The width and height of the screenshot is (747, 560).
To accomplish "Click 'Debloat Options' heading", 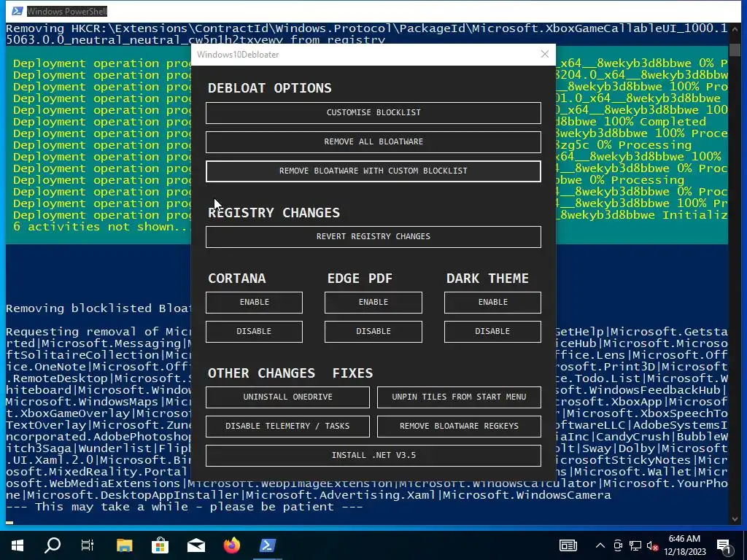I will click(270, 88).
